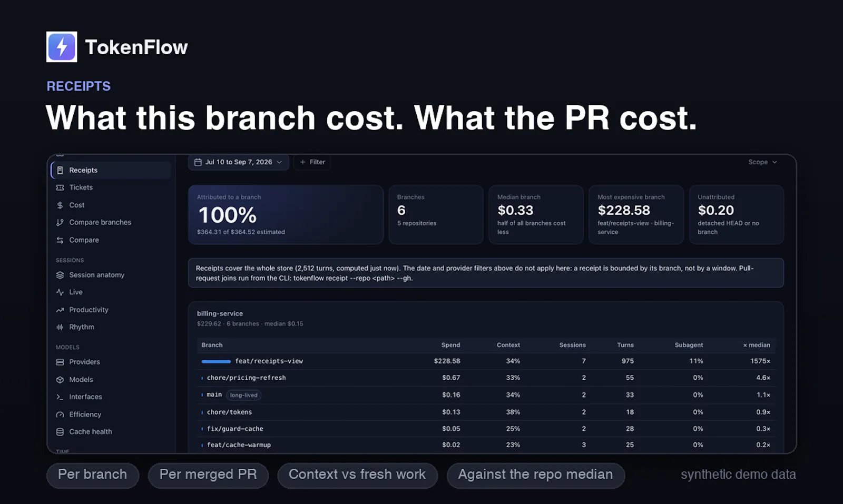Click the Providers icon in sidebar

[60, 362]
